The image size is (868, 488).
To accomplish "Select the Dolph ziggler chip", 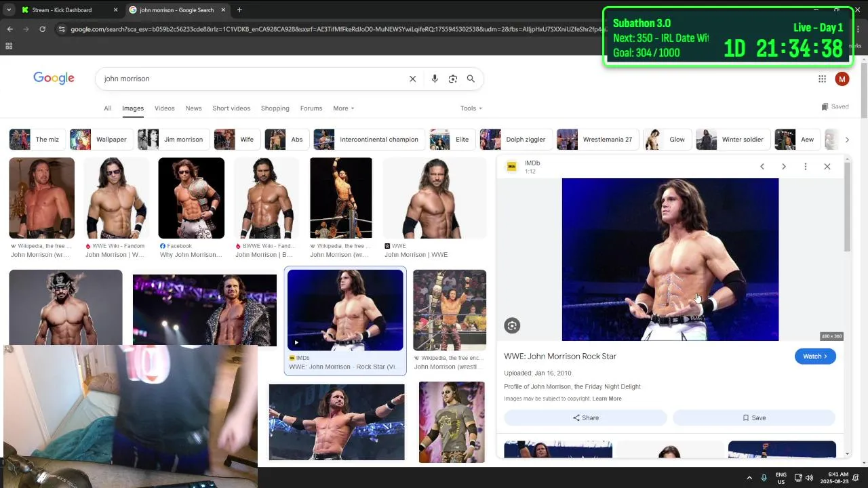I will [515, 140].
